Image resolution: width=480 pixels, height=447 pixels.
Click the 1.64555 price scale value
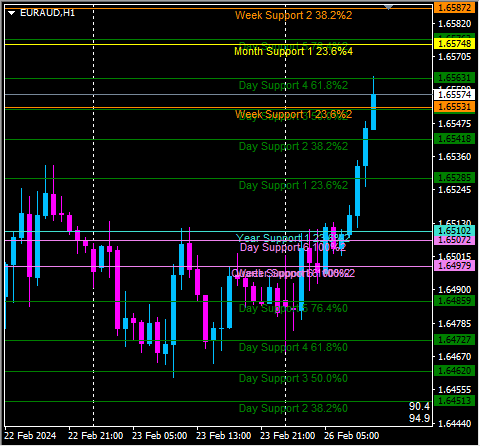(455, 390)
